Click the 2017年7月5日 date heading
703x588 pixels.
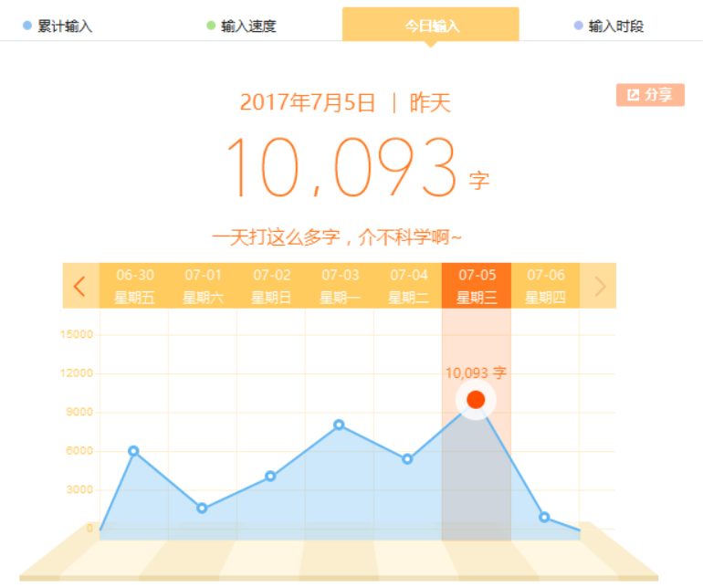pos(307,102)
